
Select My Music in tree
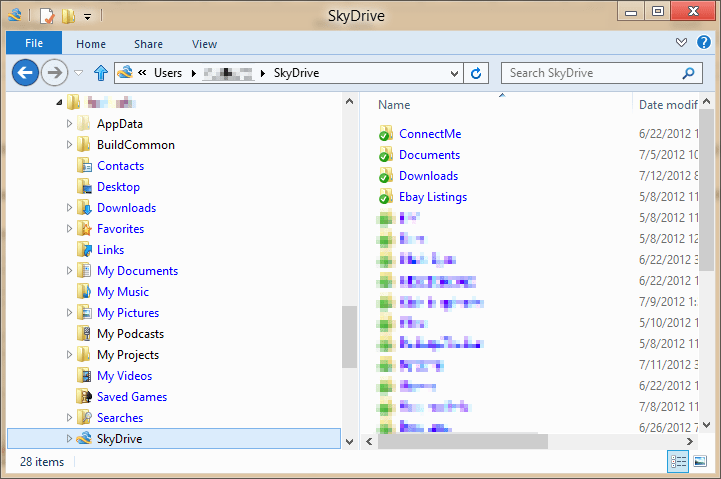coord(123,292)
